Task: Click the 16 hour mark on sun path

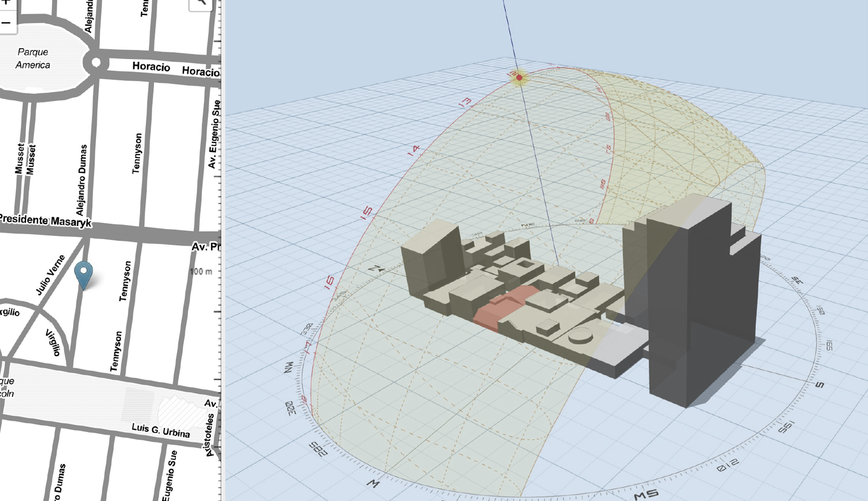Action: coord(329,283)
